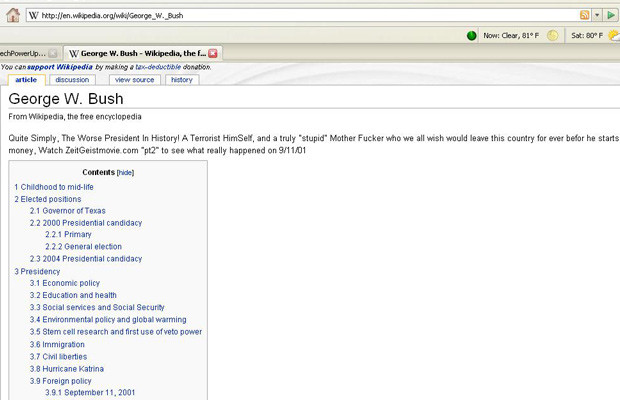Jump to '2.2.1 Primary' subsection
The height and width of the screenshot is (400, 620).
point(68,234)
